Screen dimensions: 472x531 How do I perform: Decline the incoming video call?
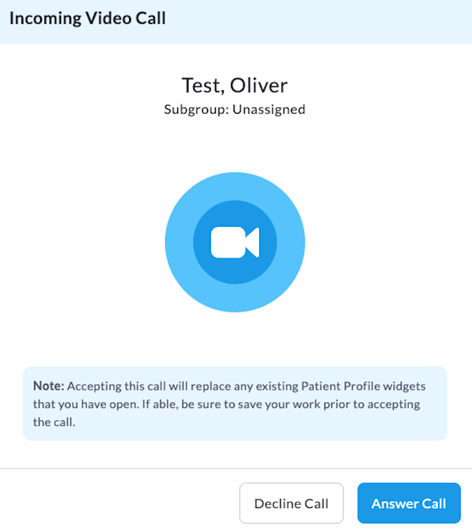click(291, 503)
